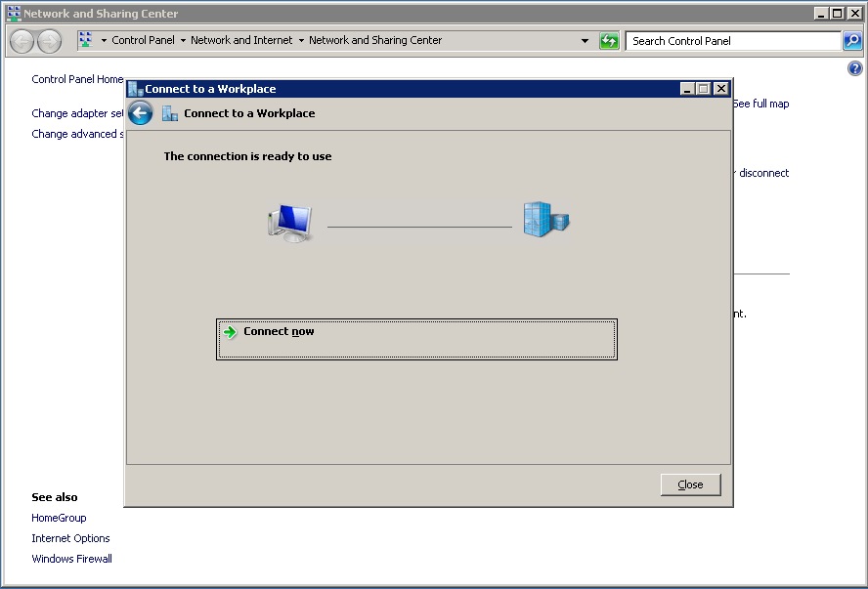Click the workplace building icon in the dialog
Viewport: 868px width, 589px height.
point(545,220)
